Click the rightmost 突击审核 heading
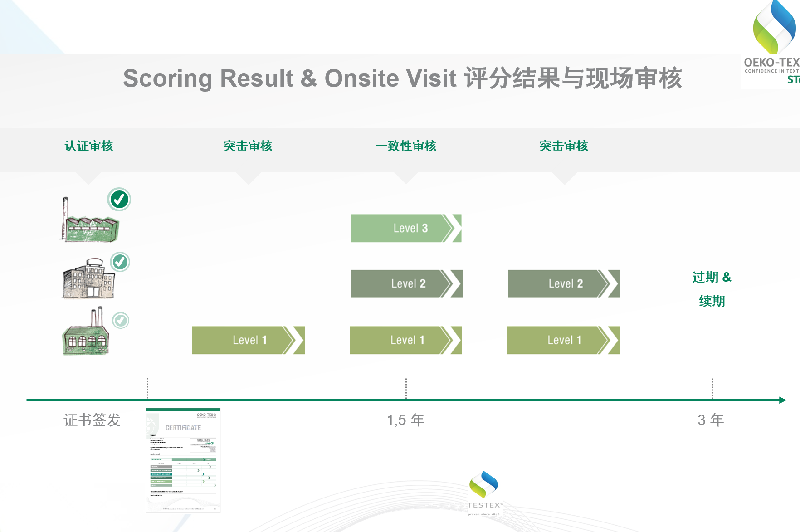The width and height of the screenshot is (800, 532). [563, 146]
